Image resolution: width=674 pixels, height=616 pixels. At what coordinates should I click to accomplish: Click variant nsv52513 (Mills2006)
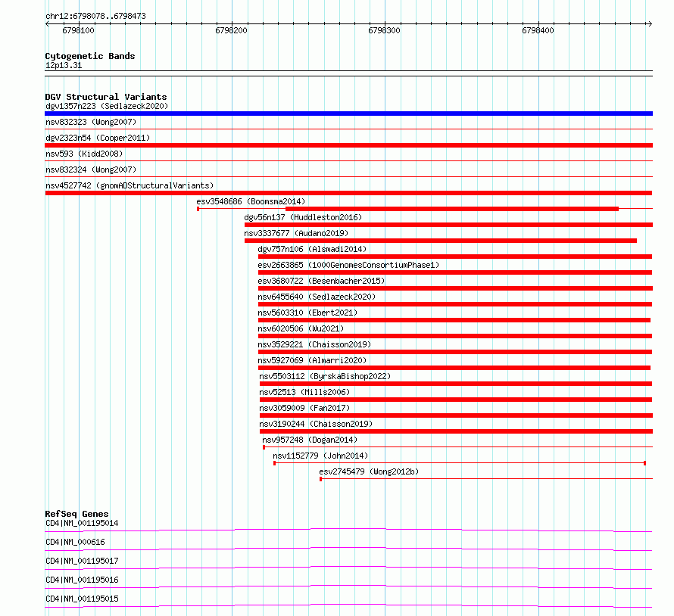click(304, 392)
